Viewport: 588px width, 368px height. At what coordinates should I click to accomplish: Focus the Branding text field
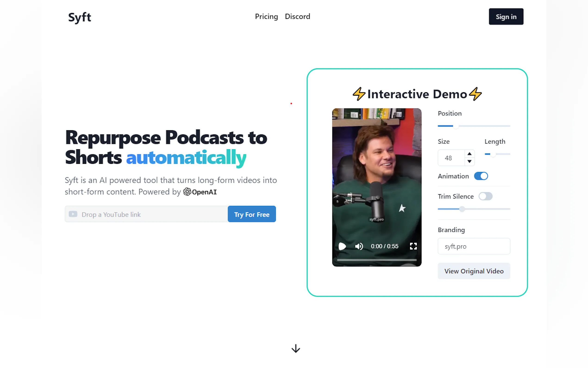[x=474, y=246]
